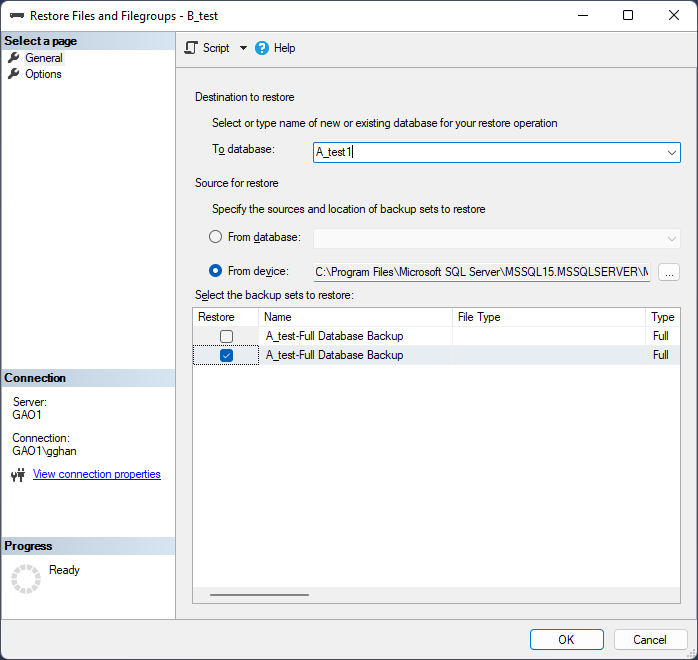
Task: Click the Options page wrench icon
Action: (x=14, y=73)
